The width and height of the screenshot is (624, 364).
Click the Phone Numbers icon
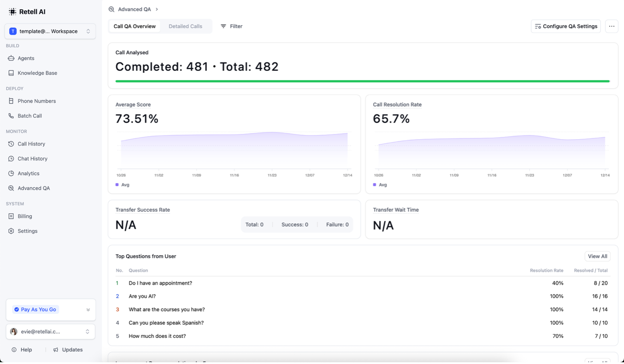pyautogui.click(x=11, y=101)
